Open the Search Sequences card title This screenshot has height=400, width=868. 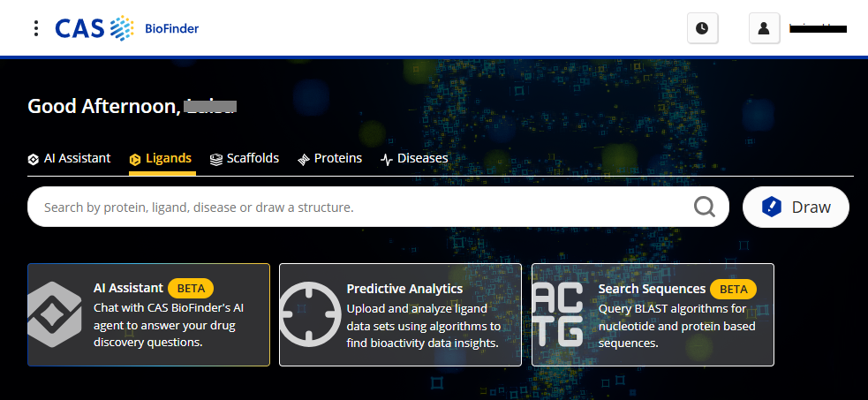click(x=652, y=289)
